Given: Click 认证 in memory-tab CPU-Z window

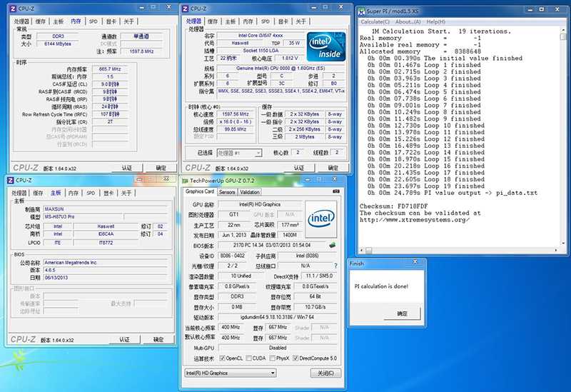Looking at the screenshot, I should point(127,168).
